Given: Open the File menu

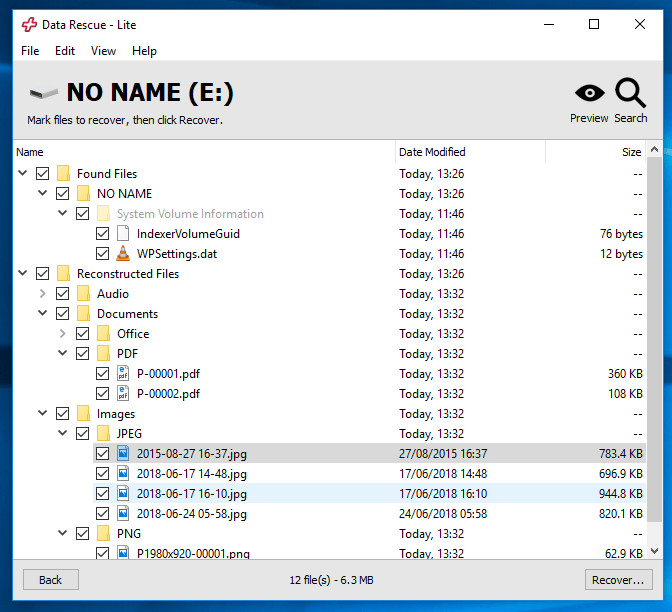Looking at the screenshot, I should [x=30, y=51].
